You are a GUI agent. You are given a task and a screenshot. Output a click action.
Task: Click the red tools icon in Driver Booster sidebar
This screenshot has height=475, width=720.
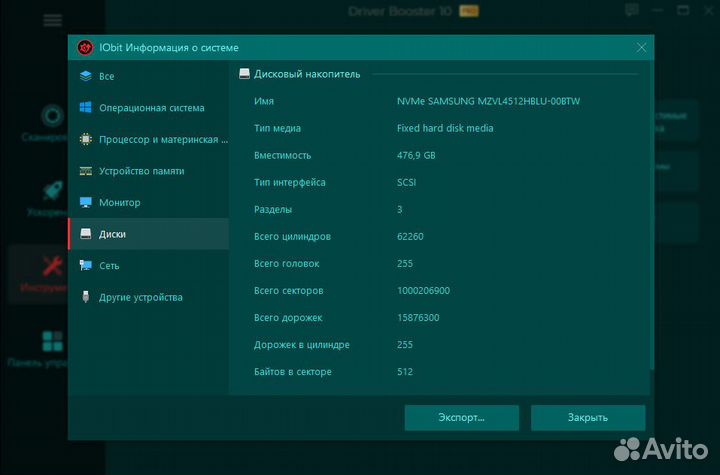[x=52, y=266]
